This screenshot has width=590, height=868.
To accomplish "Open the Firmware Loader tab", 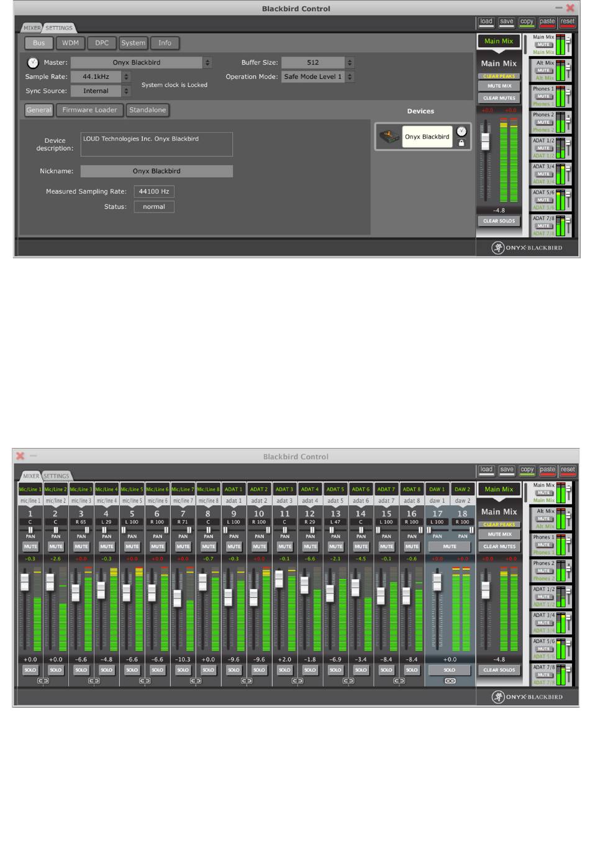I will click(x=89, y=110).
